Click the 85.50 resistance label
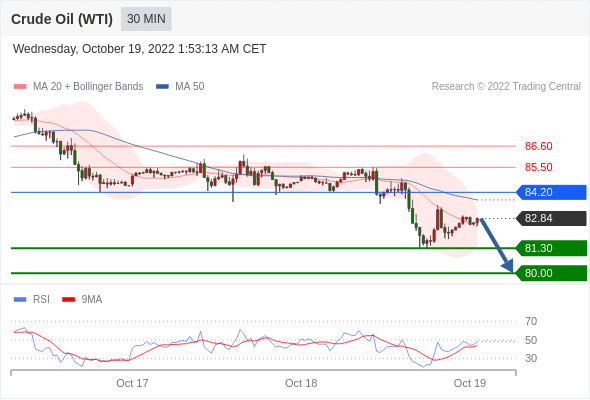Screen dimensions: 590x400 pyautogui.click(x=538, y=167)
